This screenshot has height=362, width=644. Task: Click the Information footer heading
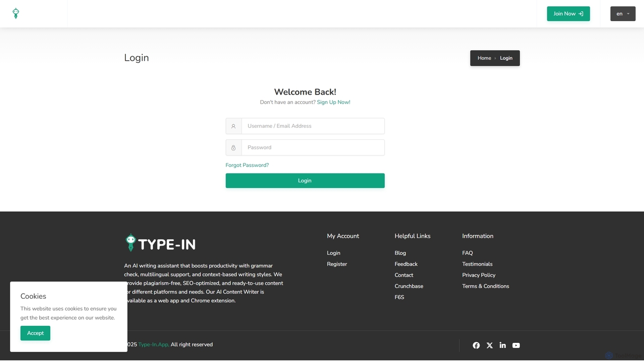point(477,236)
